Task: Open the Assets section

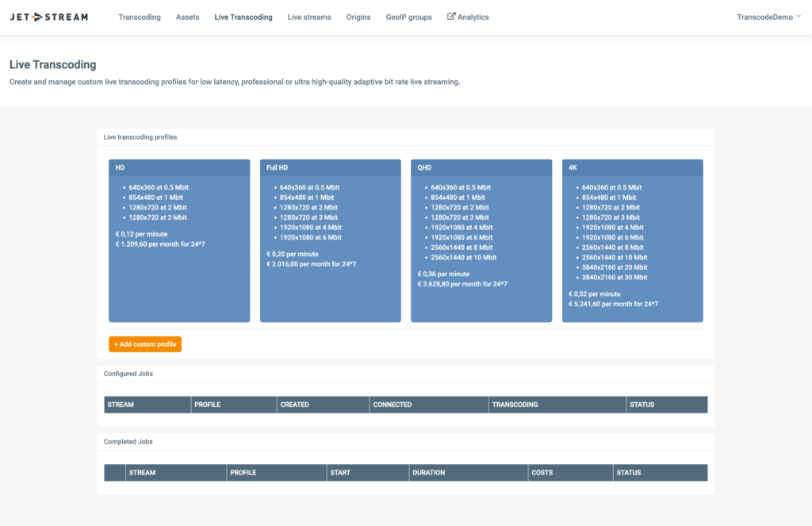Action: (187, 17)
